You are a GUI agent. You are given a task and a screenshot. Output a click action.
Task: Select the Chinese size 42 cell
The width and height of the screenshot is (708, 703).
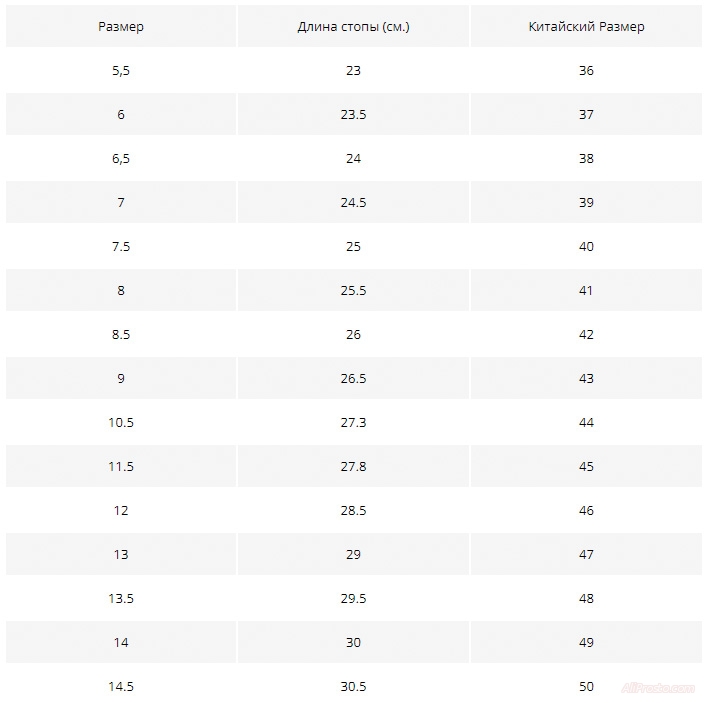tap(586, 335)
